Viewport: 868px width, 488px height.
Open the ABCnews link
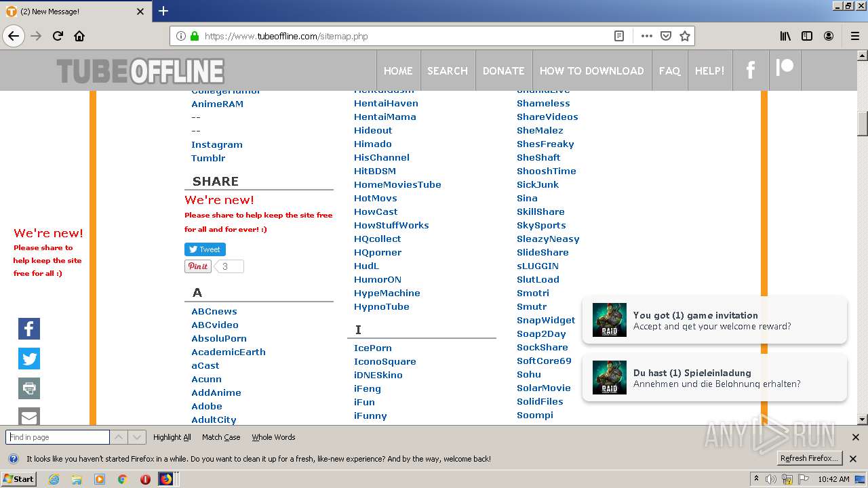(214, 311)
